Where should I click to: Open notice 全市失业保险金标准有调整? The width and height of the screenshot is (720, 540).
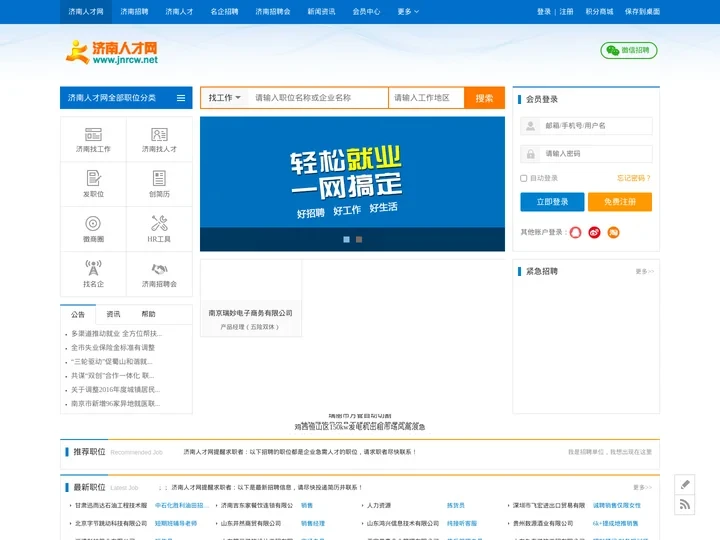[113, 348]
